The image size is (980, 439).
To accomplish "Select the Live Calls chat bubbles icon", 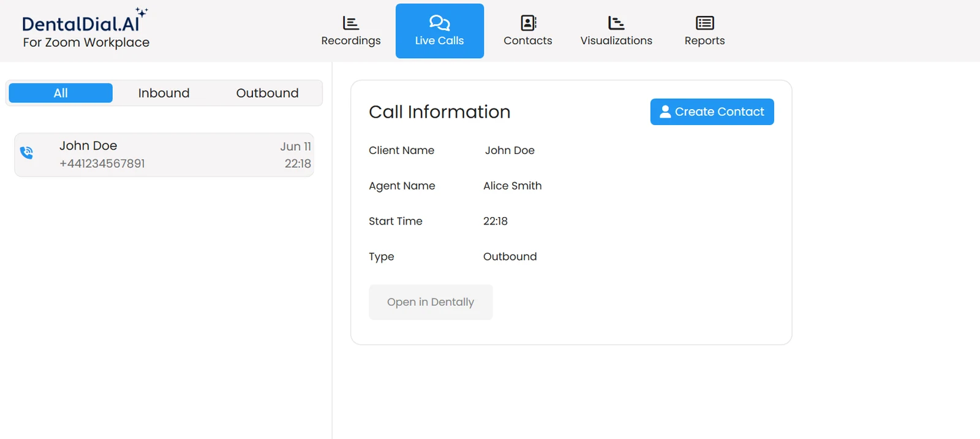I will [440, 23].
